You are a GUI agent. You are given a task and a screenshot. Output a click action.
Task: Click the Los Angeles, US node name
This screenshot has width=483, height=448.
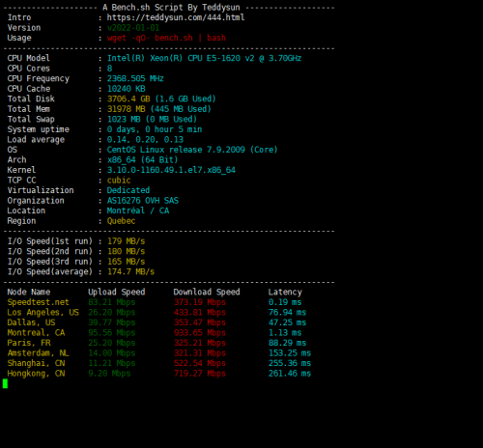tap(43, 313)
